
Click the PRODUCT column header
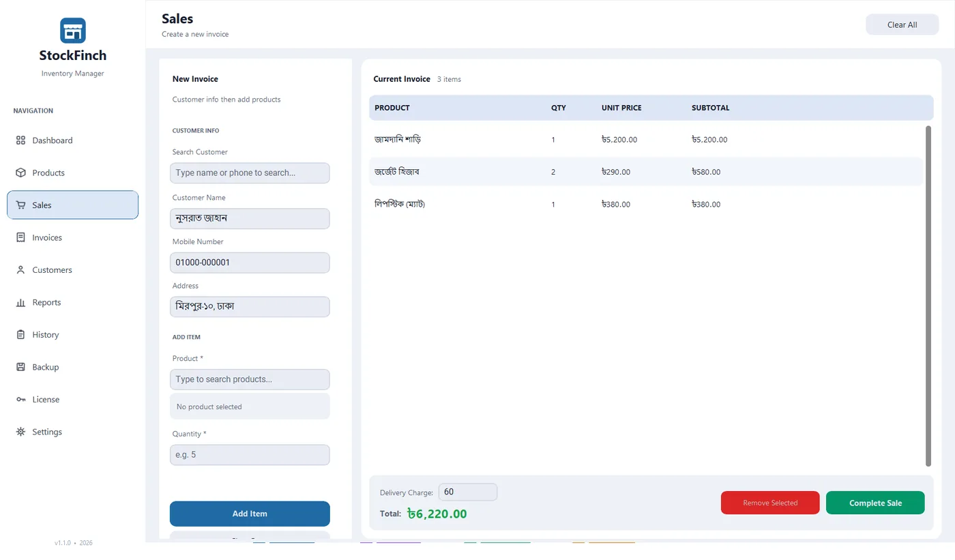[x=392, y=108]
